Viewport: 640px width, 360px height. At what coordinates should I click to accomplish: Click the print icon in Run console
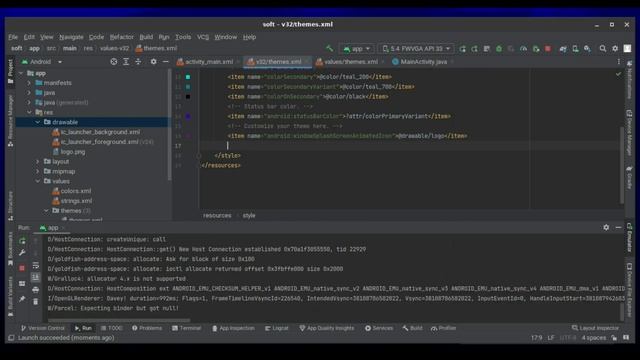pos(36,289)
